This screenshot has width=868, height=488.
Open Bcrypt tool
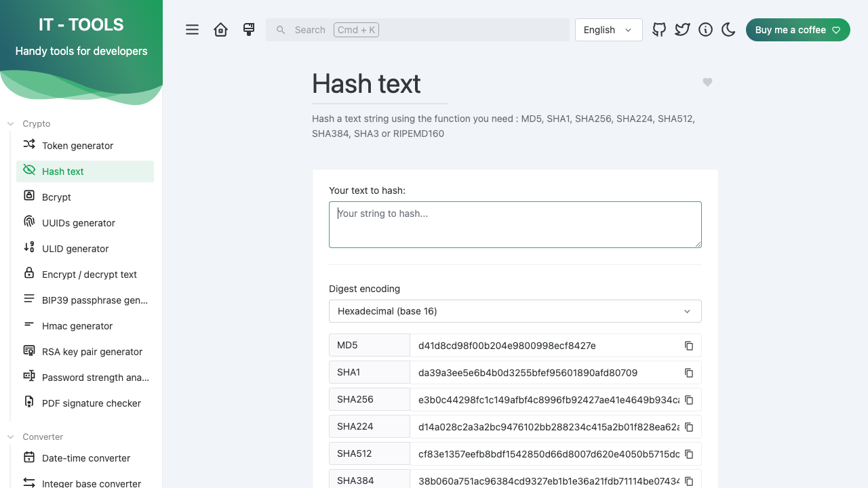pos(85,197)
